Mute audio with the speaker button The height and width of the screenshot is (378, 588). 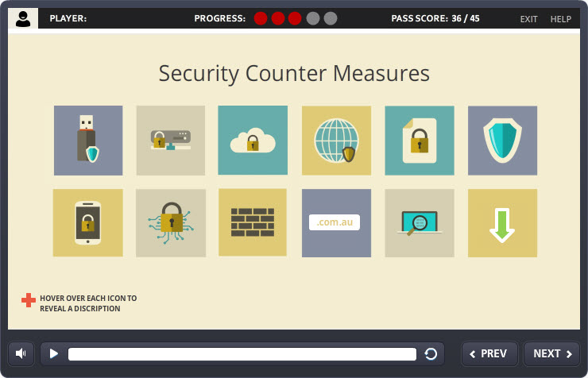[21, 353]
